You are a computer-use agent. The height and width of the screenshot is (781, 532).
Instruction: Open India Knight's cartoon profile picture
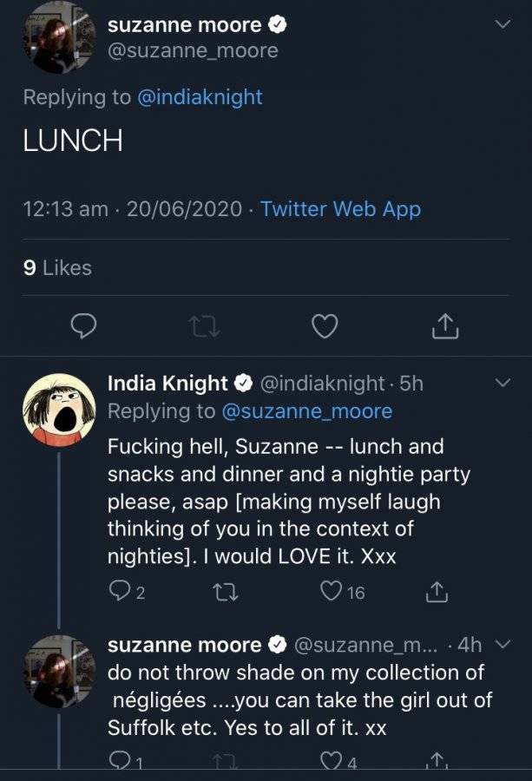[x=59, y=410]
